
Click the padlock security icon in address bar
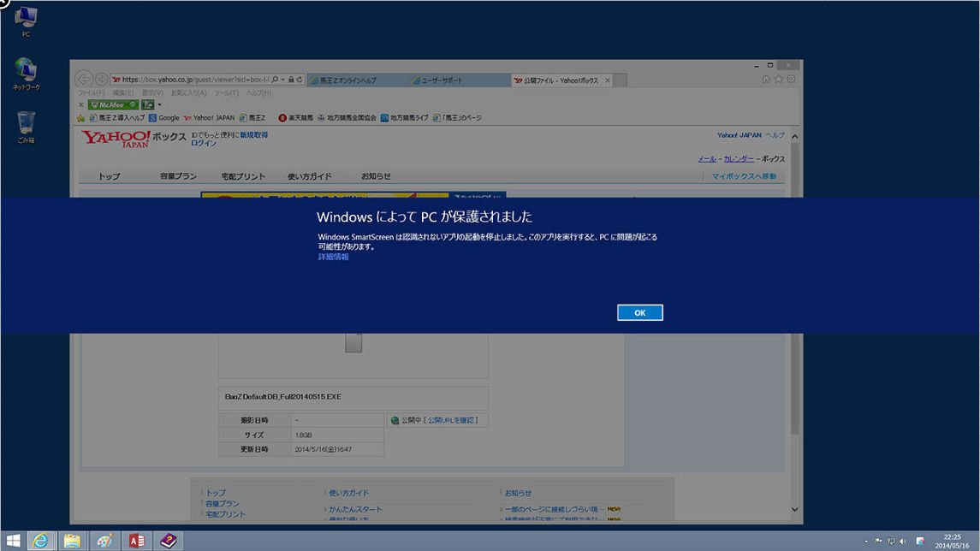(x=291, y=80)
